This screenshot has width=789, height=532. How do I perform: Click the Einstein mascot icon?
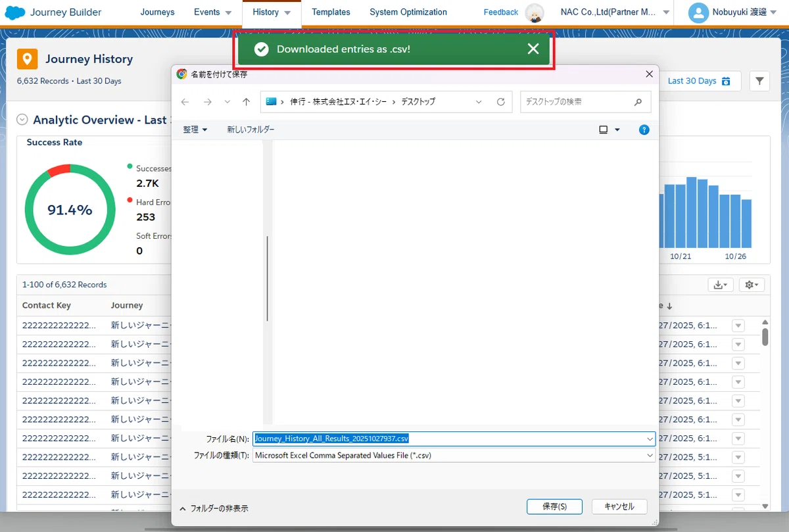click(535, 12)
